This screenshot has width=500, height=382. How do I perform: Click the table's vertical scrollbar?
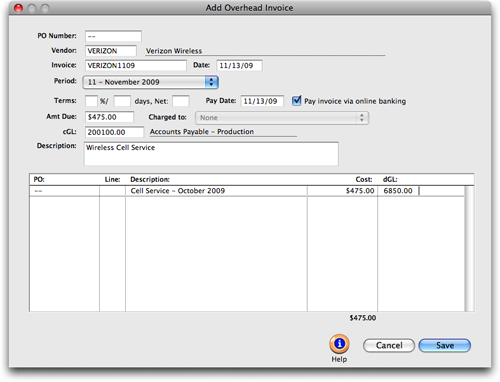[469, 249]
